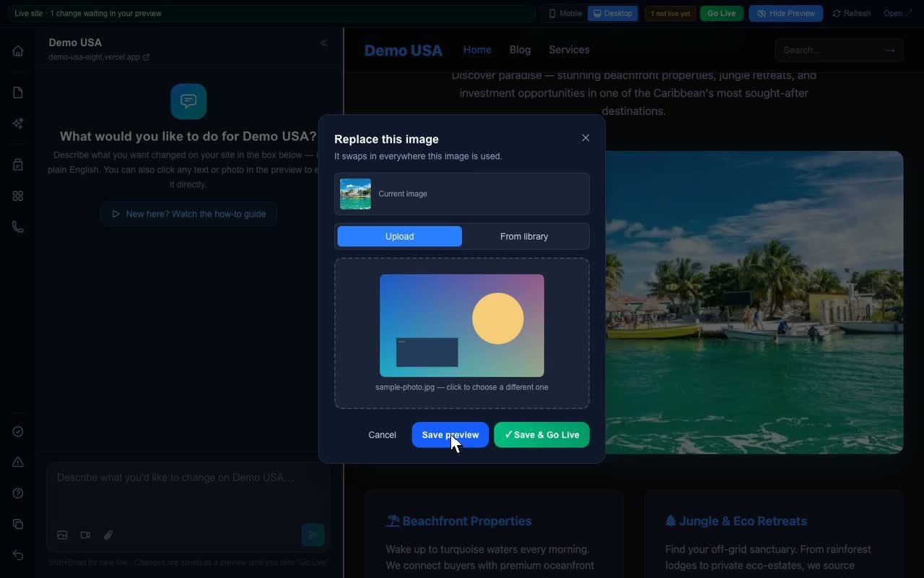Switch preview to Desktop view

point(613,13)
